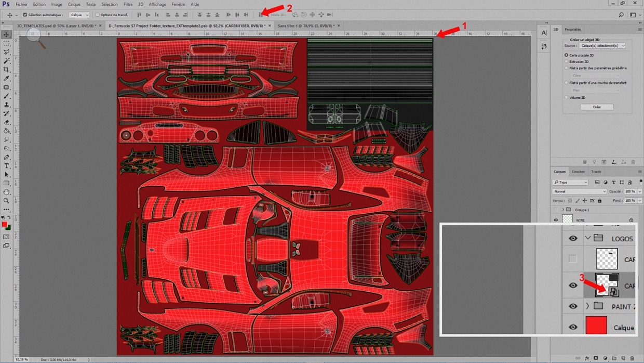644x363 pixels.
Task: Select the Brush tool
Action: 6,96
